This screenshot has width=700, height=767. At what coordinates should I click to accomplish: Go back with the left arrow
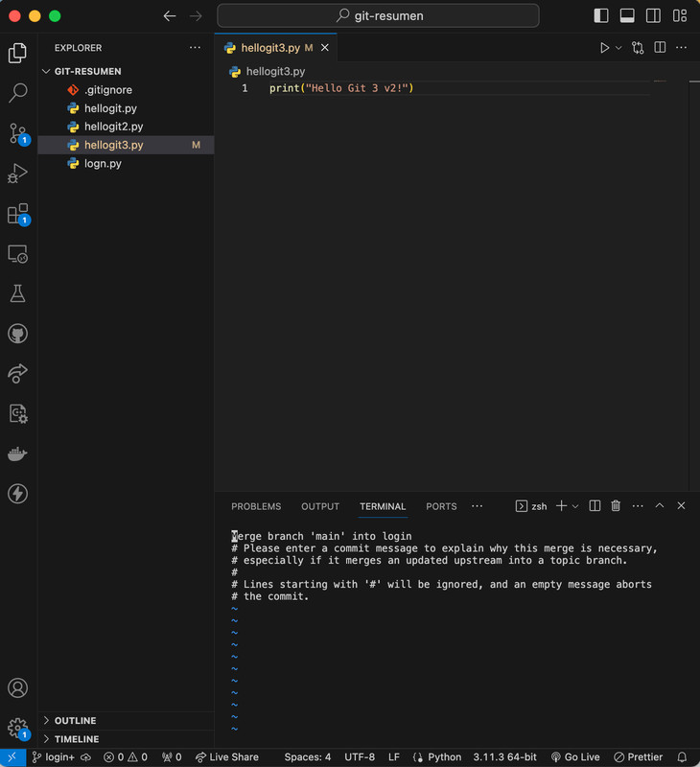point(170,16)
